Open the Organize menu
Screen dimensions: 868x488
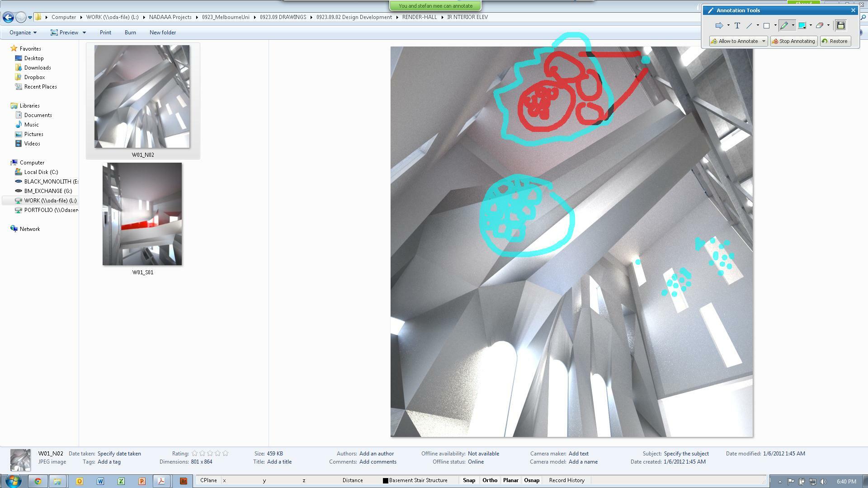click(x=23, y=33)
